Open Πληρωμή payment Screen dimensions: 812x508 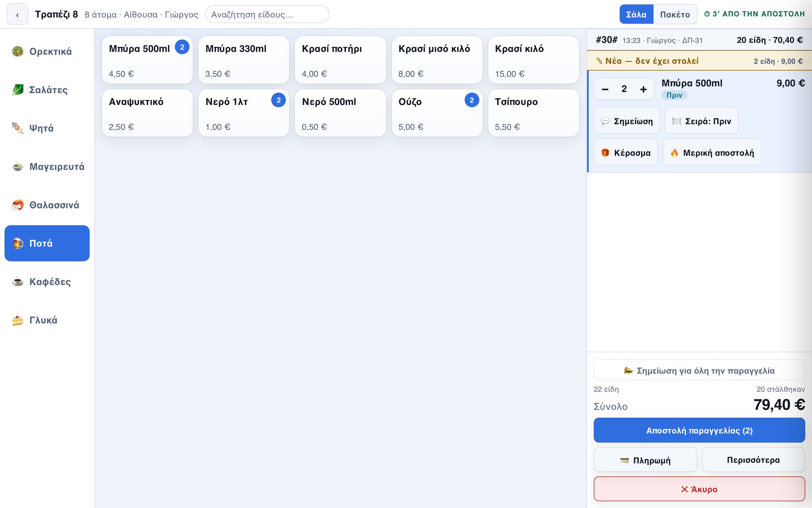coord(646,460)
